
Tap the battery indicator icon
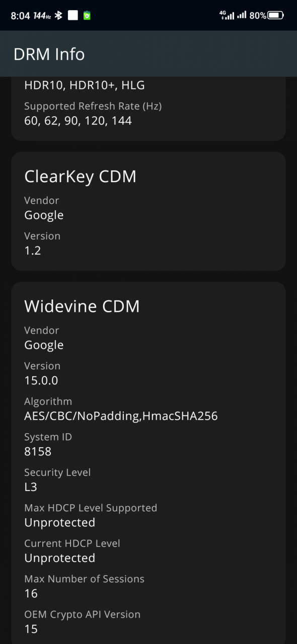pyautogui.click(x=276, y=16)
